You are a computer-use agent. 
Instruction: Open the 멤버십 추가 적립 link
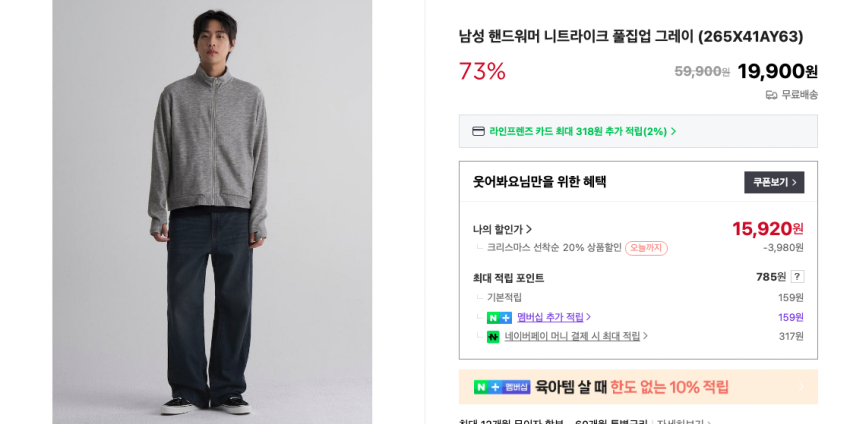coord(551,318)
